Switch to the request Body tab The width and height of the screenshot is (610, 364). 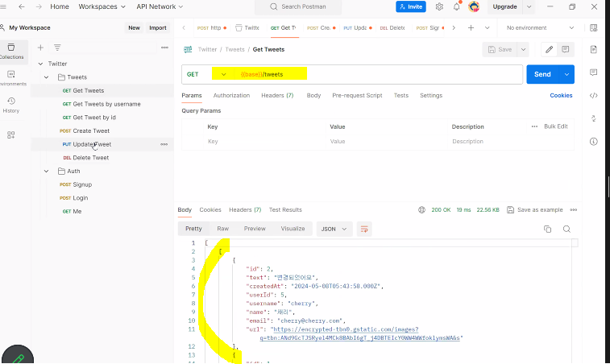pos(313,95)
